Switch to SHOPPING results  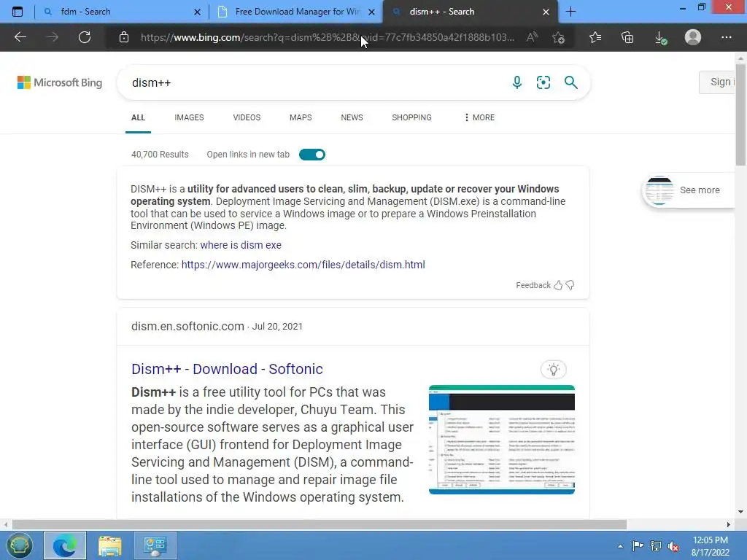click(411, 117)
